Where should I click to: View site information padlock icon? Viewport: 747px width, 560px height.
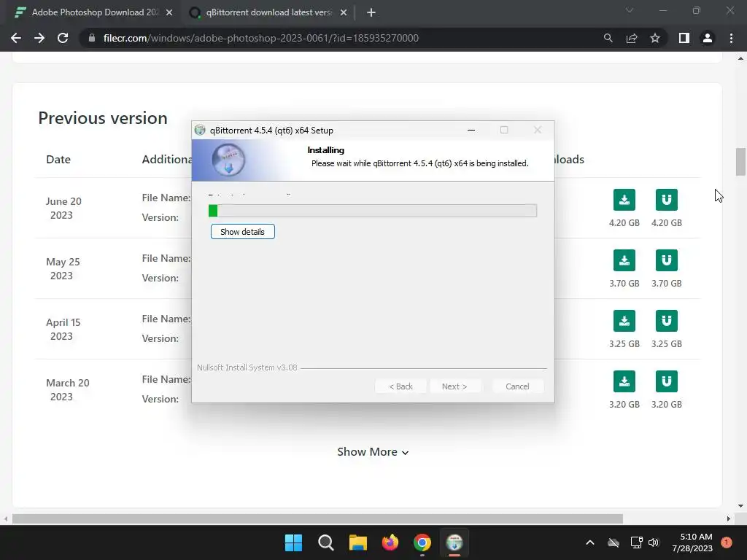pyautogui.click(x=91, y=38)
